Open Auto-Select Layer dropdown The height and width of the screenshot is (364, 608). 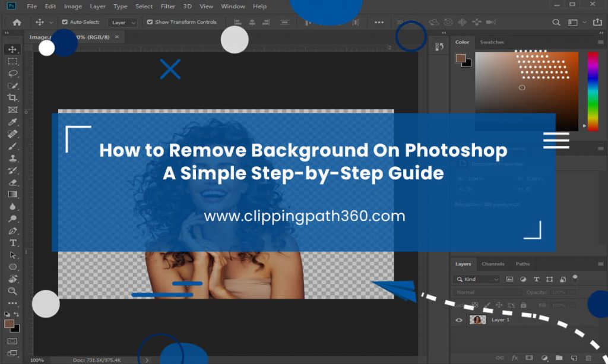tap(122, 23)
